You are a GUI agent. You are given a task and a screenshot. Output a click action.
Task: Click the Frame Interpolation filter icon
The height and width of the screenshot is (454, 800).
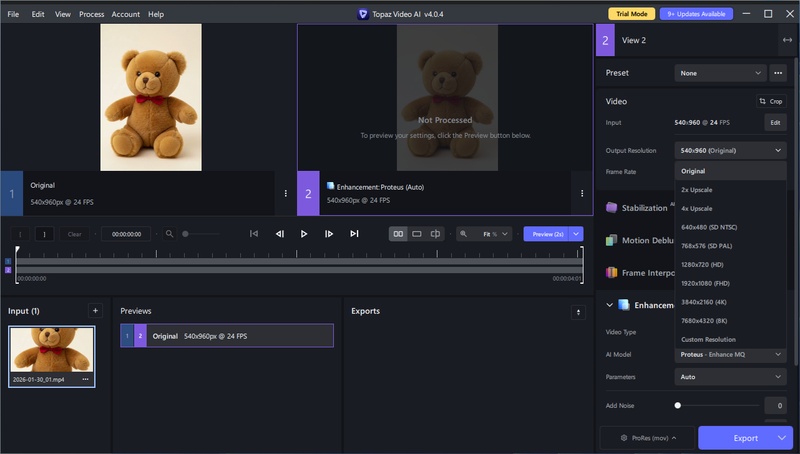[x=611, y=273]
